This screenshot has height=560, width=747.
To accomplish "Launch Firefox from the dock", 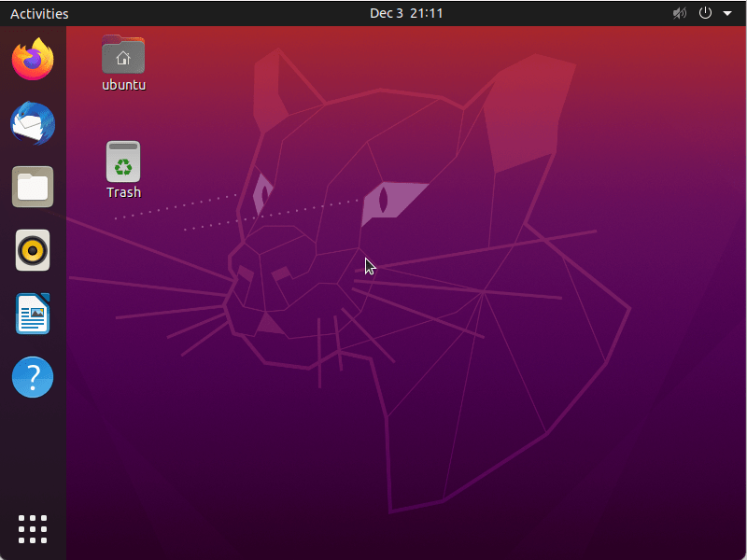I will tap(33, 59).
